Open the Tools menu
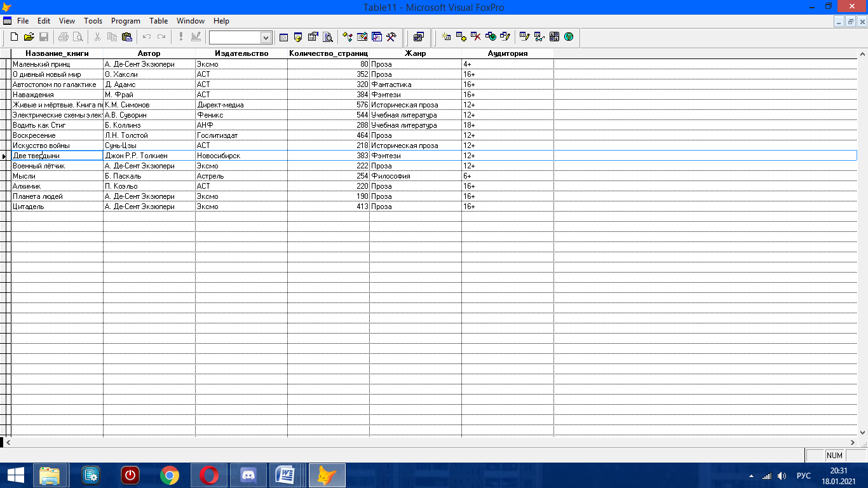 point(93,21)
